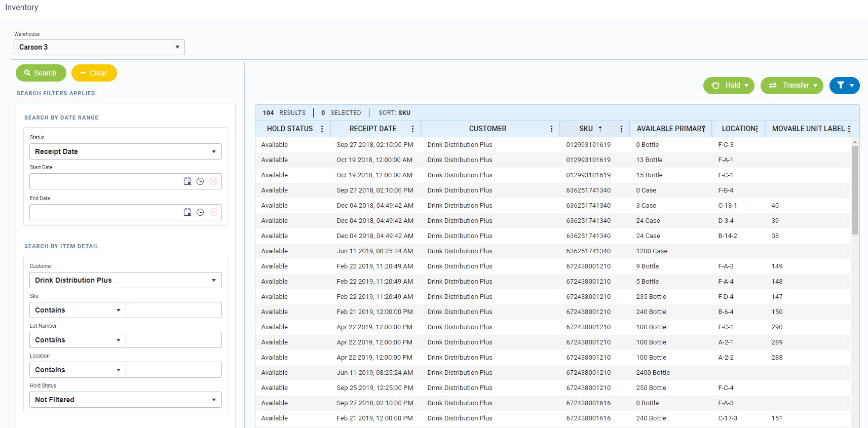Open the Customer dropdown in filters
The height and width of the screenshot is (428, 868).
(x=125, y=280)
